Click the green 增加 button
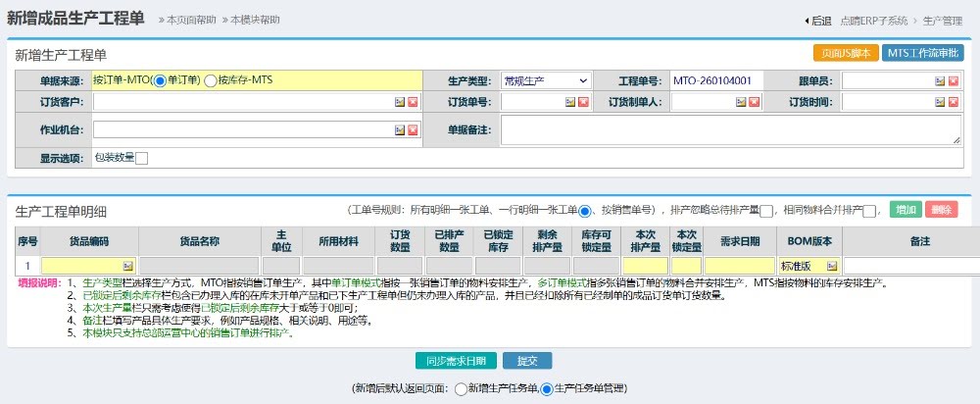This screenshot has height=404, width=980. [906, 210]
